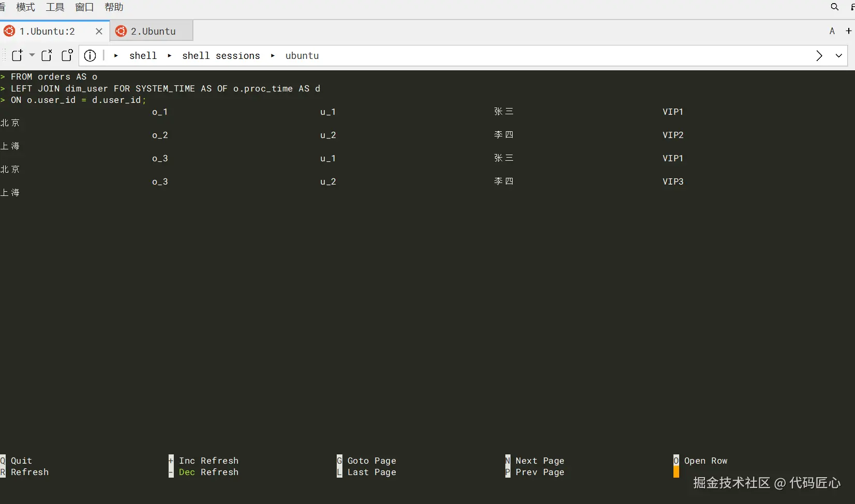The width and height of the screenshot is (855, 504).
Task: Close the 1.Ubuntu:2 tab
Action: click(x=99, y=31)
